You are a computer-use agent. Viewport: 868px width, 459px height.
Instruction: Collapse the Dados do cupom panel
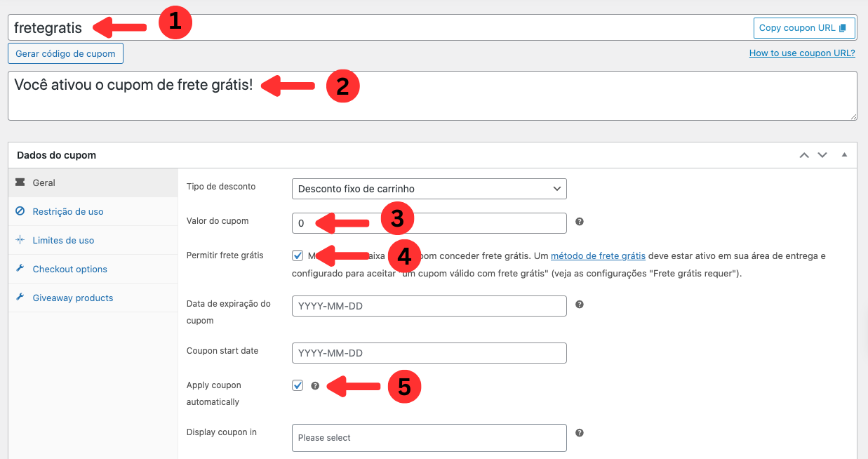pyautogui.click(x=844, y=155)
